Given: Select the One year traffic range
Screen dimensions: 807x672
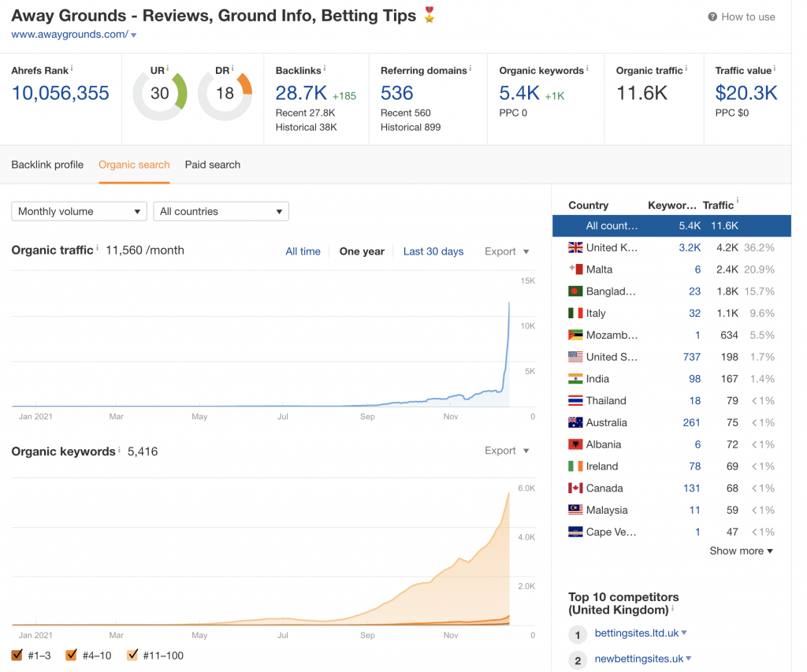Looking at the screenshot, I should tap(362, 251).
